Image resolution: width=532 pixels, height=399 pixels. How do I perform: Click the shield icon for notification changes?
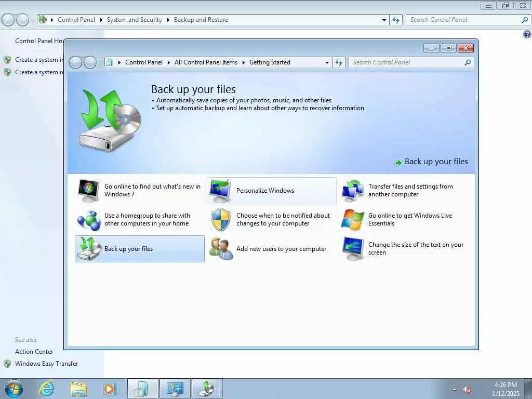pos(220,220)
